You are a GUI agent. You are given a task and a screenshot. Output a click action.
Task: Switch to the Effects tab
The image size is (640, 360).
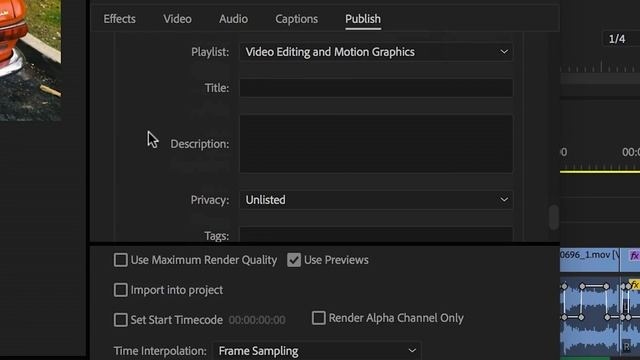[119, 19]
